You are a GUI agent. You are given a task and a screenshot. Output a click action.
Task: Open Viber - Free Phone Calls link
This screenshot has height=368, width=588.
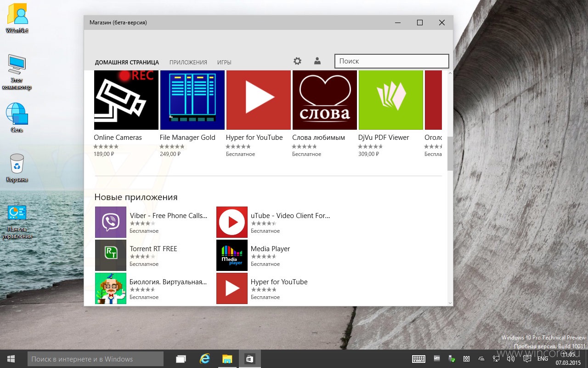tap(169, 216)
